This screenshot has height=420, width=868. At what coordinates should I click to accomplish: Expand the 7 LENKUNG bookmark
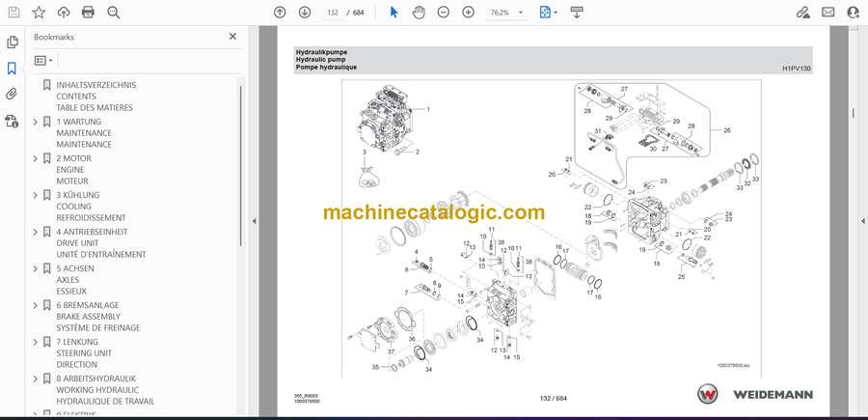(36, 342)
